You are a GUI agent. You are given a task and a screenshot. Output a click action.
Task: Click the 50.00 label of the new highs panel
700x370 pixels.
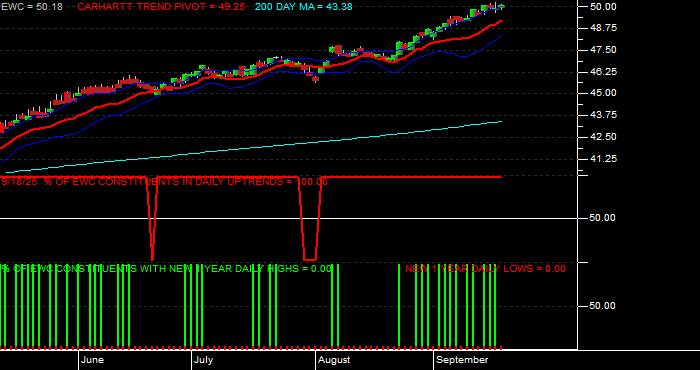pyautogui.click(x=603, y=306)
